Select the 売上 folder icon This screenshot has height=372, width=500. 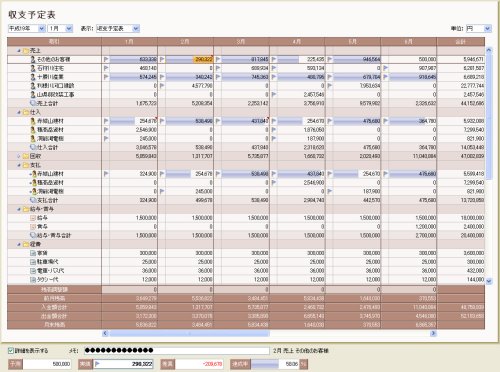(x=26, y=51)
